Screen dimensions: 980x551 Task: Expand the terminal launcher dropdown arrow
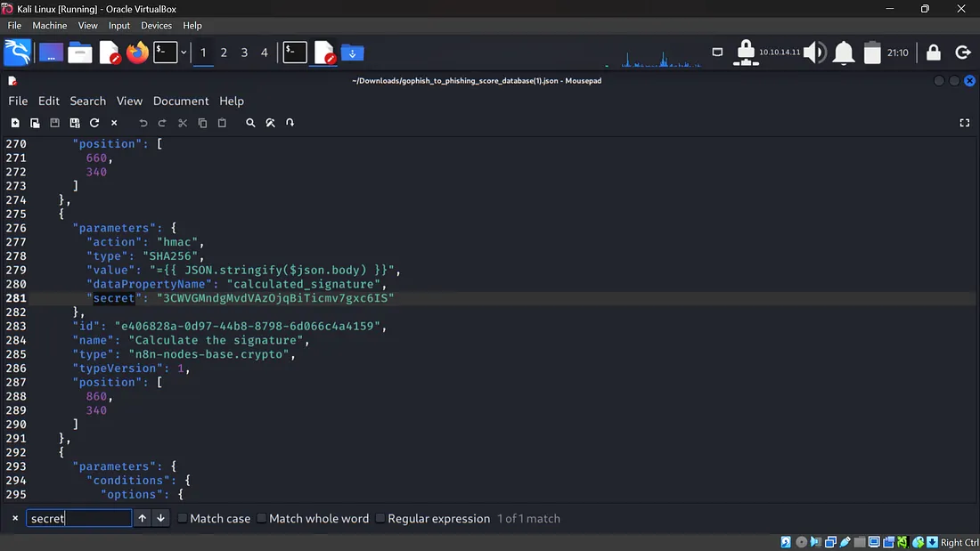(184, 53)
